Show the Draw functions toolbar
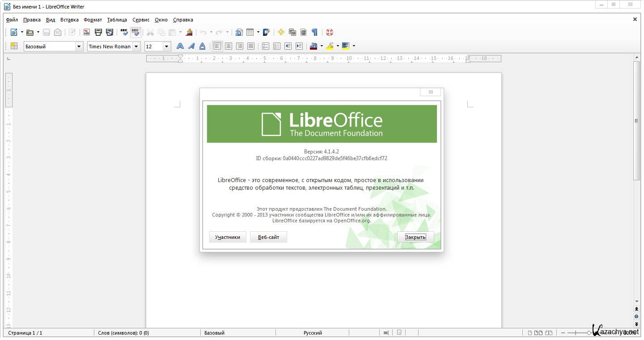 [x=267, y=32]
